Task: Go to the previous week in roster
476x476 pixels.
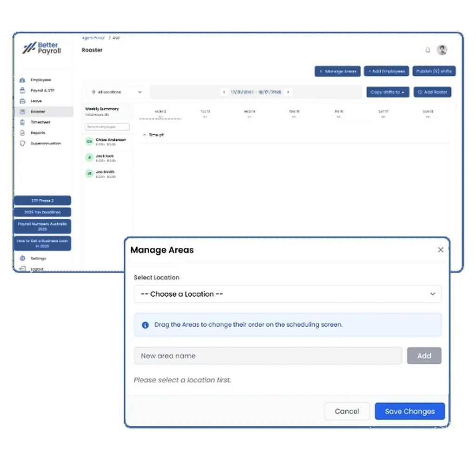Action: click(224, 92)
